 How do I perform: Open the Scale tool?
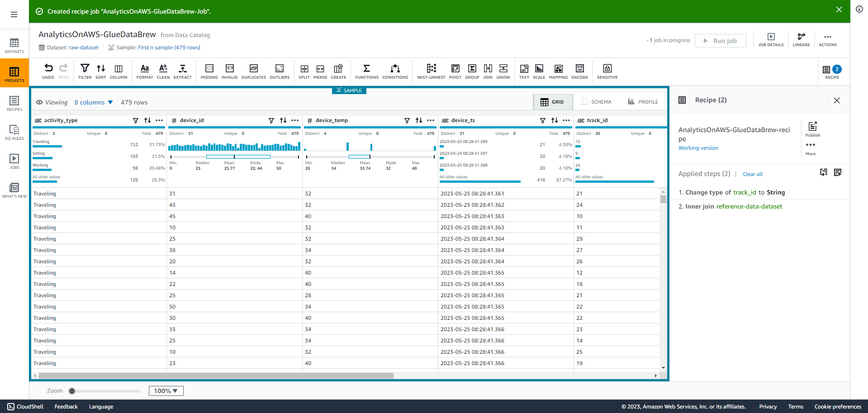tap(539, 71)
